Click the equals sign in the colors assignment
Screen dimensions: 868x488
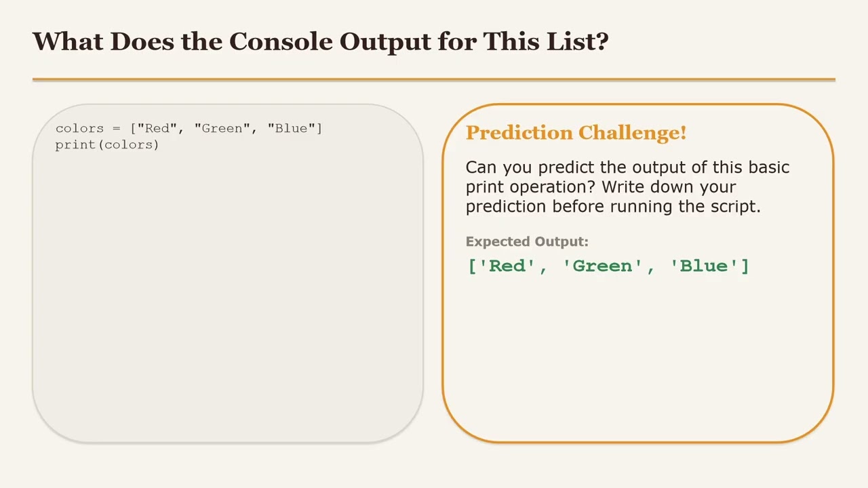[x=117, y=128]
